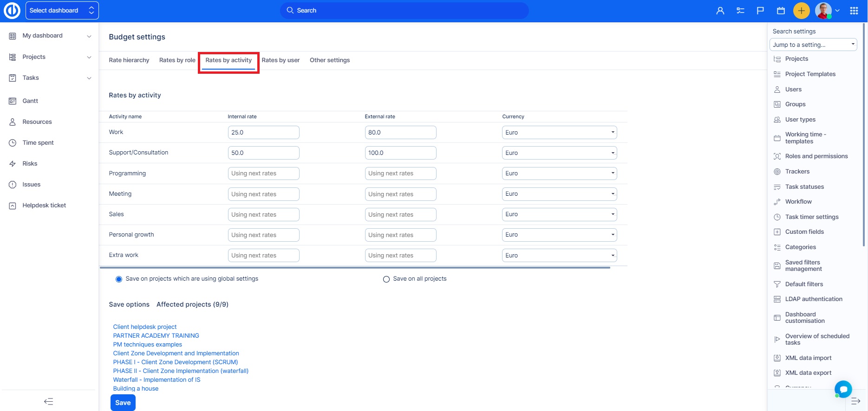Click the flag icon in top bar
The height and width of the screenshot is (411, 868).
coord(760,11)
